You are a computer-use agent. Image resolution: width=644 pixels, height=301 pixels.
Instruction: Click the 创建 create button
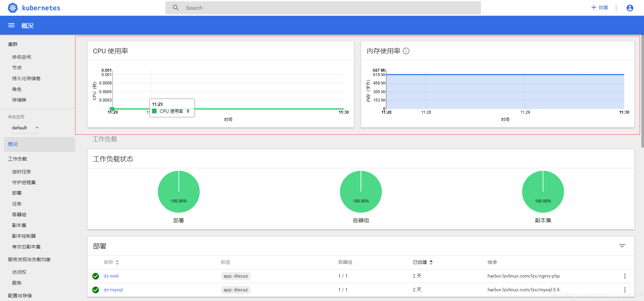pyautogui.click(x=599, y=7)
